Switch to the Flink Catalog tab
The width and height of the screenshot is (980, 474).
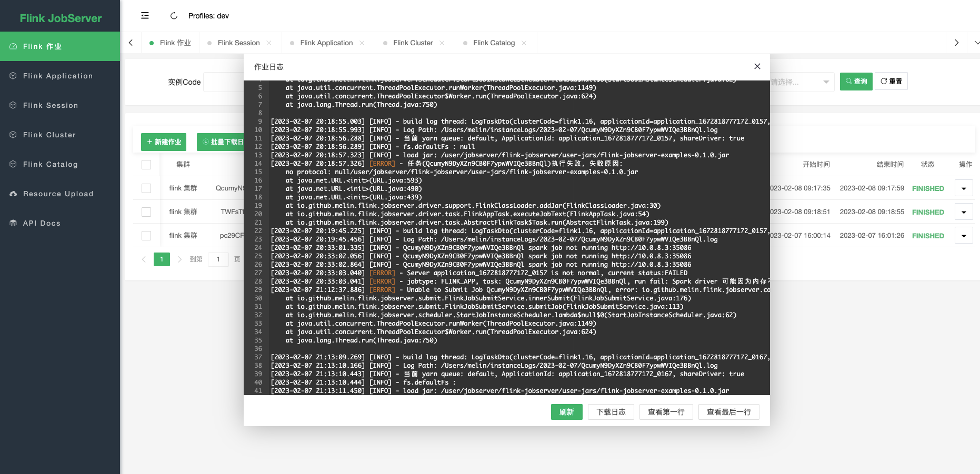coord(494,43)
